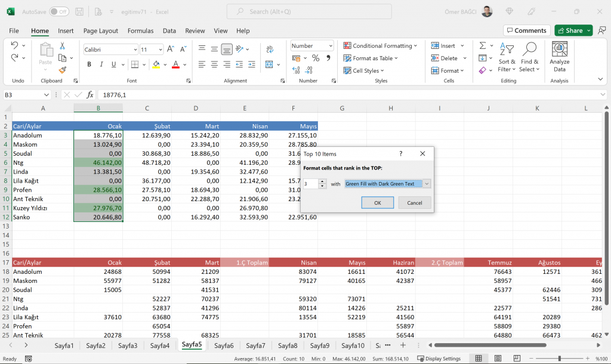This screenshot has width=611, height=364.
Task: Click the red Font Color swatch
Action: click(176, 64)
